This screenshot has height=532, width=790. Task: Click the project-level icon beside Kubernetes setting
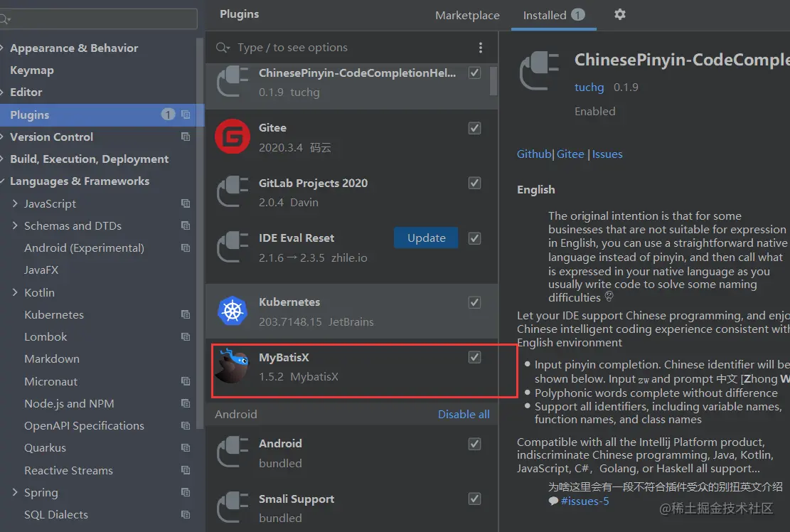click(186, 315)
